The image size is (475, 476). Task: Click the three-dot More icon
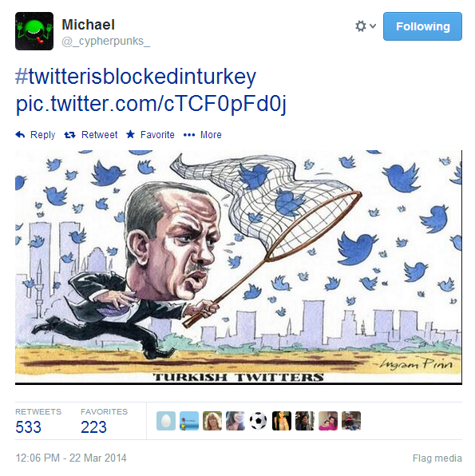point(189,135)
